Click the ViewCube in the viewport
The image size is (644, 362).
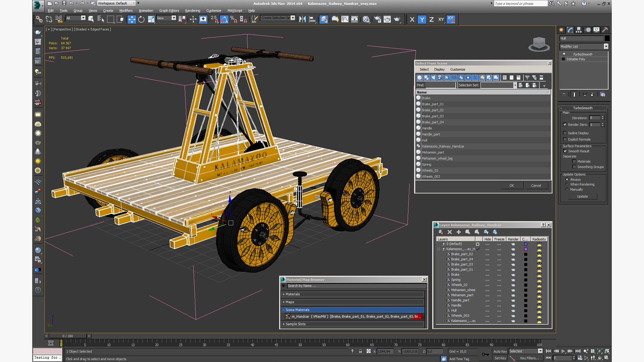coord(539,44)
